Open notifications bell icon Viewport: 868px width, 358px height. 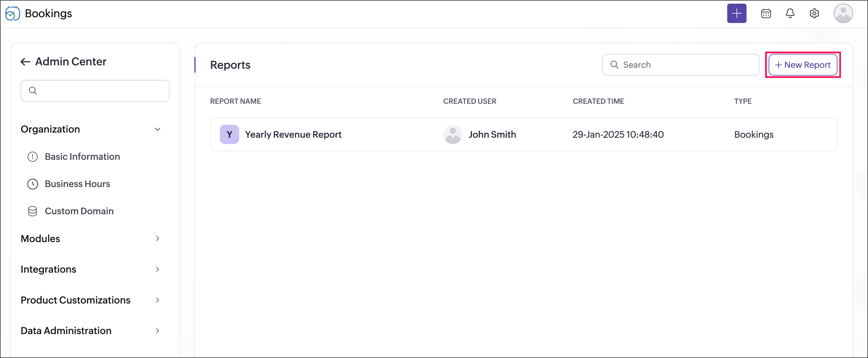[790, 13]
